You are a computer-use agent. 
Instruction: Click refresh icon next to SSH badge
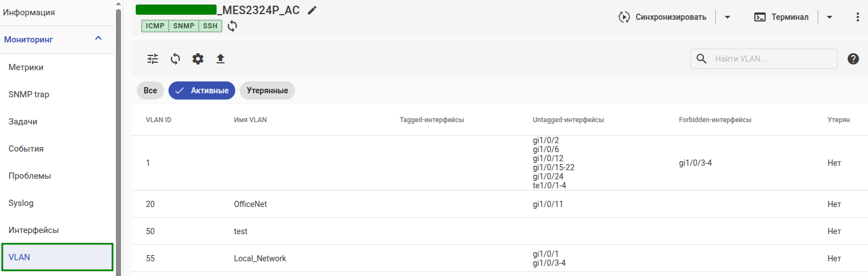232,26
